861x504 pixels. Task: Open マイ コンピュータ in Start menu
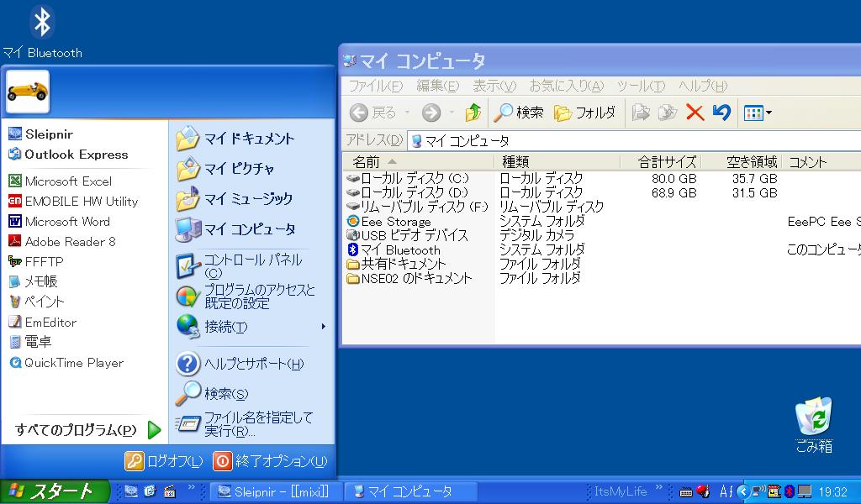(x=235, y=229)
